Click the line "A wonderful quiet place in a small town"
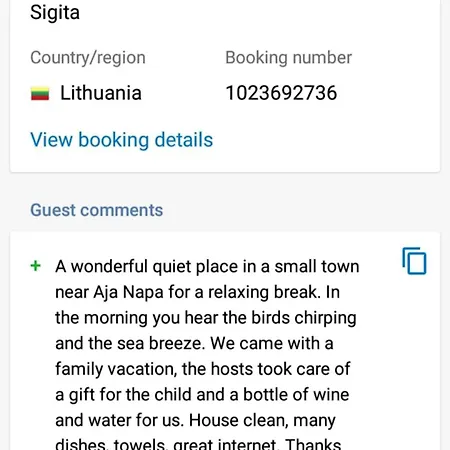The image size is (450, 450). [207, 267]
